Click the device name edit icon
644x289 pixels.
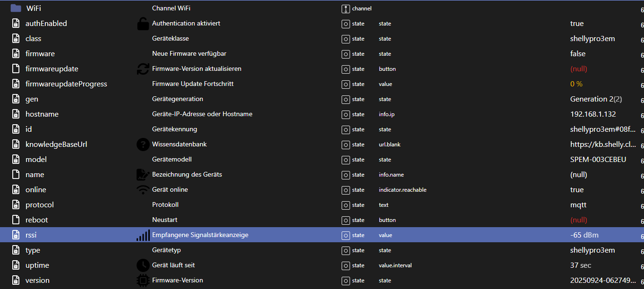[x=143, y=175]
